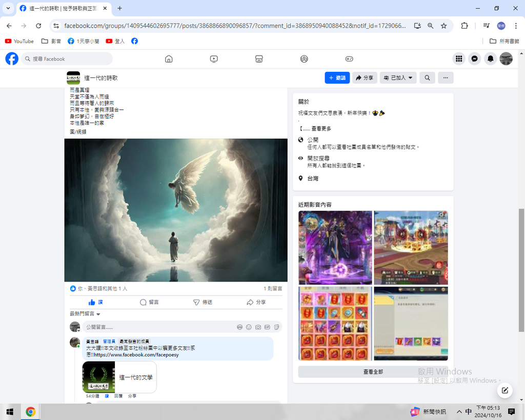Bookmark this page with the star icon
The image size is (525, 420).
tap(444, 26)
